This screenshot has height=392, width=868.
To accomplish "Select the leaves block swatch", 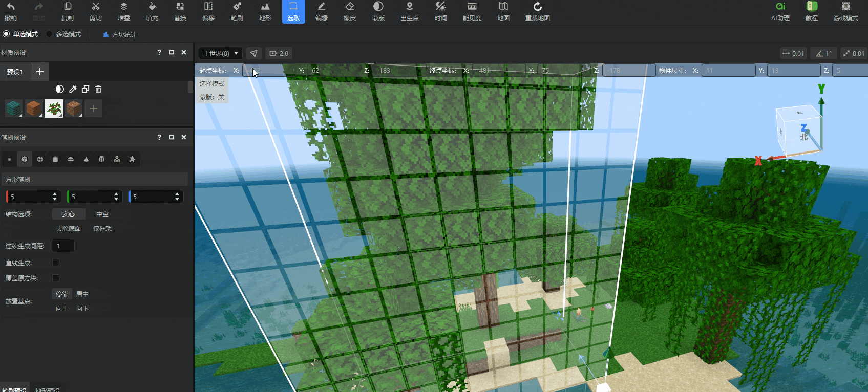I will [54, 108].
